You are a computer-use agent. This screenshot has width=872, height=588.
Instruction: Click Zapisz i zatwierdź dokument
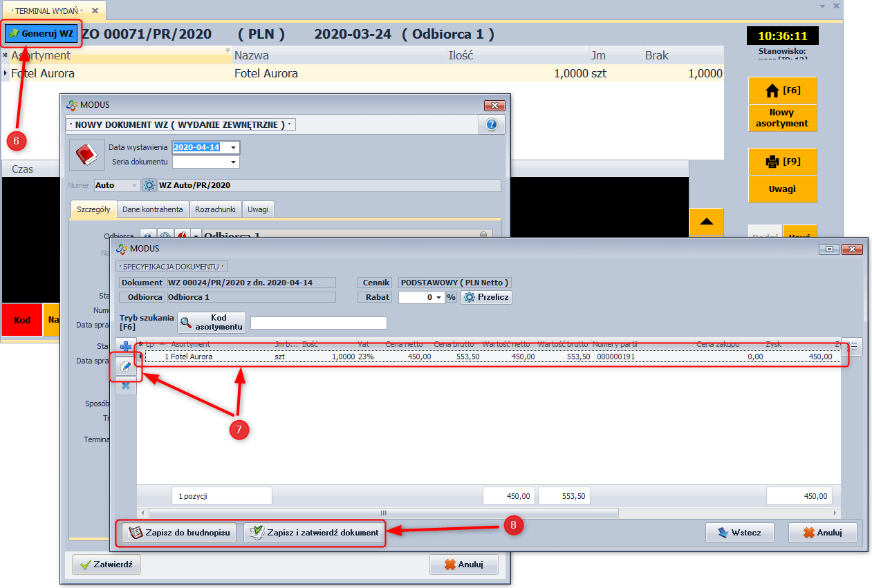click(314, 533)
